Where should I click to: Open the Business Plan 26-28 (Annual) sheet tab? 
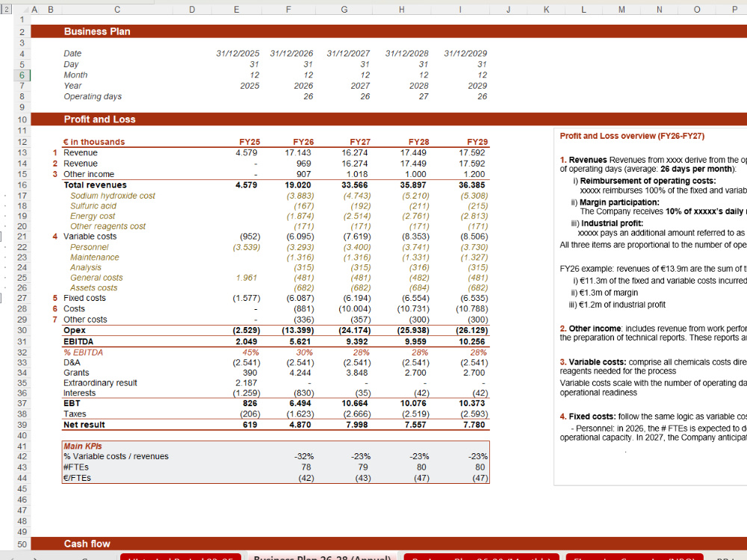[x=322, y=557]
